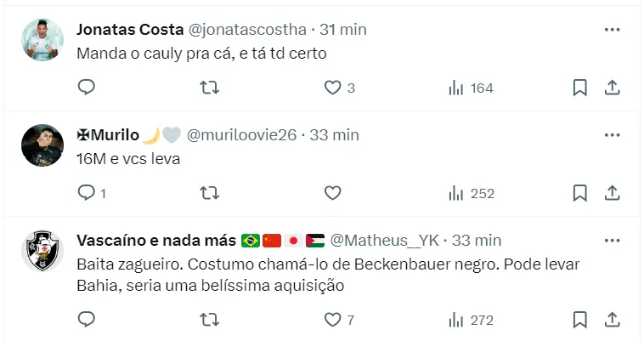Open @jonatascostha profile handle
This screenshot has width=644, height=341.
point(246,29)
